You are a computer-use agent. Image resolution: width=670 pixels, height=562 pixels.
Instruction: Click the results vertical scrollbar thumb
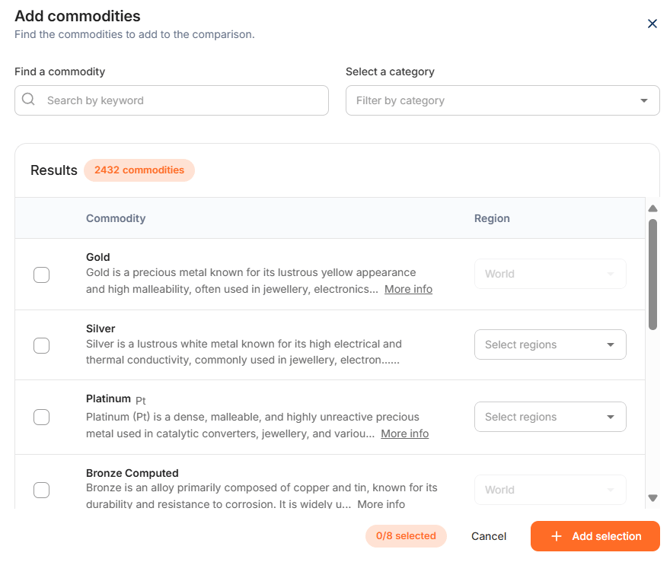653,273
